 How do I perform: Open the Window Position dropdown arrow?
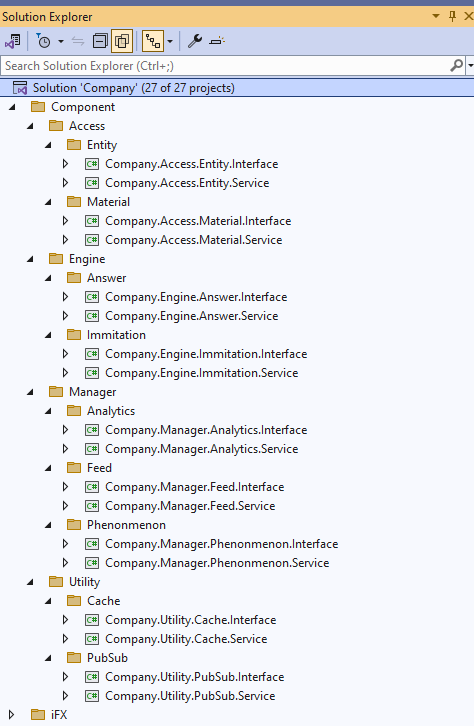point(436,16)
